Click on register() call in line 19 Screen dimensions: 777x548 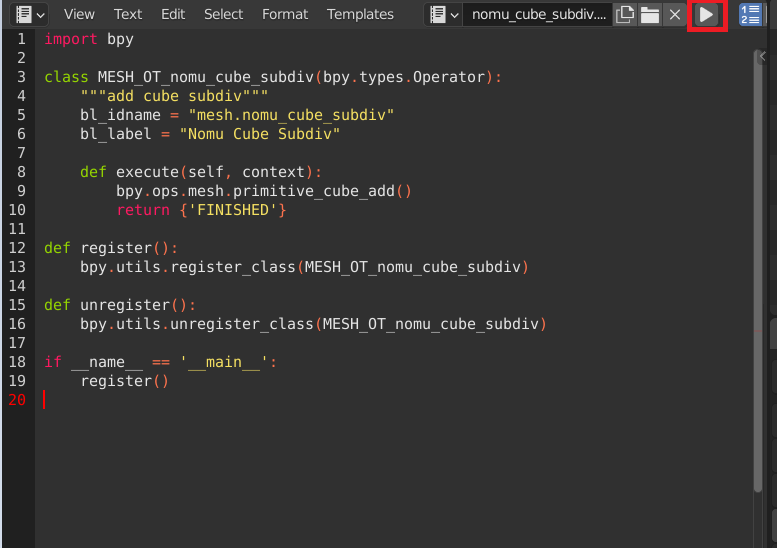[x=125, y=381]
